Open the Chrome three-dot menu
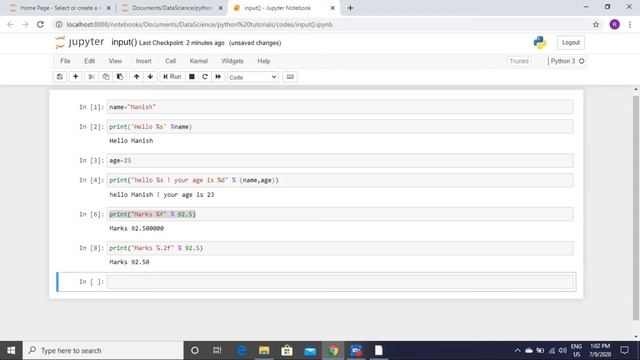This screenshot has height=360, width=640. coord(630,24)
